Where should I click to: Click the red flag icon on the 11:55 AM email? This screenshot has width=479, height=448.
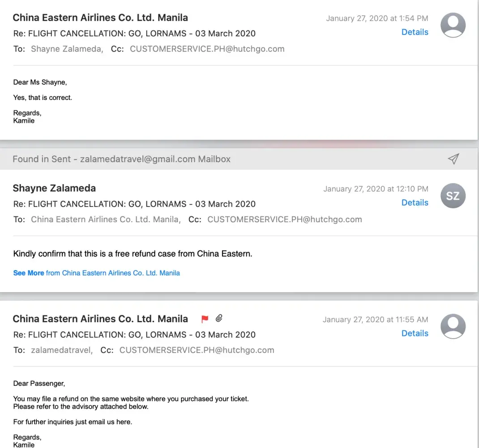click(205, 319)
